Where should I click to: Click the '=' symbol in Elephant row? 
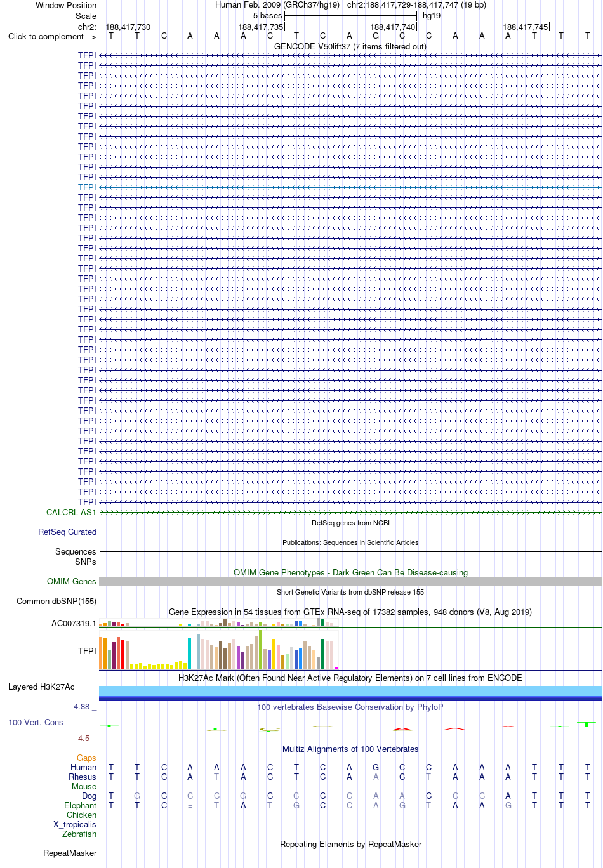point(190,805)
